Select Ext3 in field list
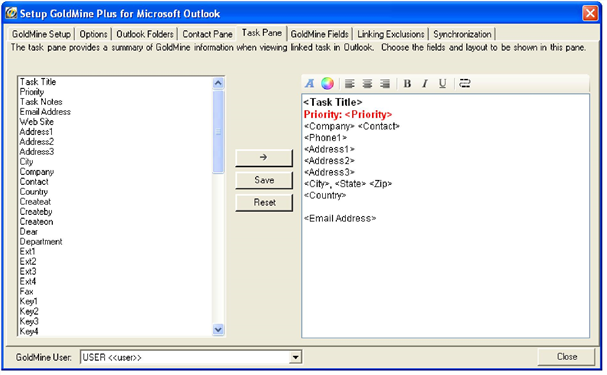 (28, 272)
